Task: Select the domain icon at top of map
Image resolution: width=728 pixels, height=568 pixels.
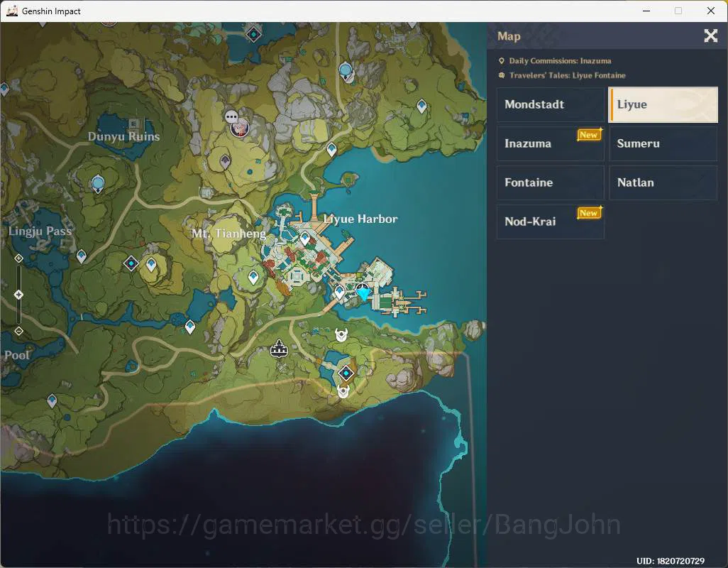Action: pyautogui.click(x=253, y=33)
